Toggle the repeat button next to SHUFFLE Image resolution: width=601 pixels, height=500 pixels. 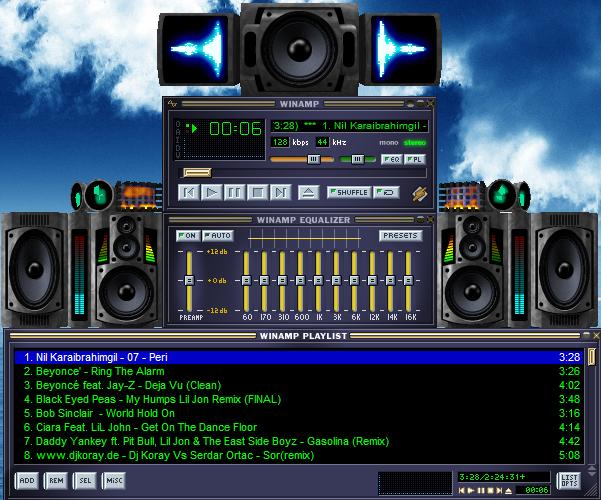[x=386, y=192]
